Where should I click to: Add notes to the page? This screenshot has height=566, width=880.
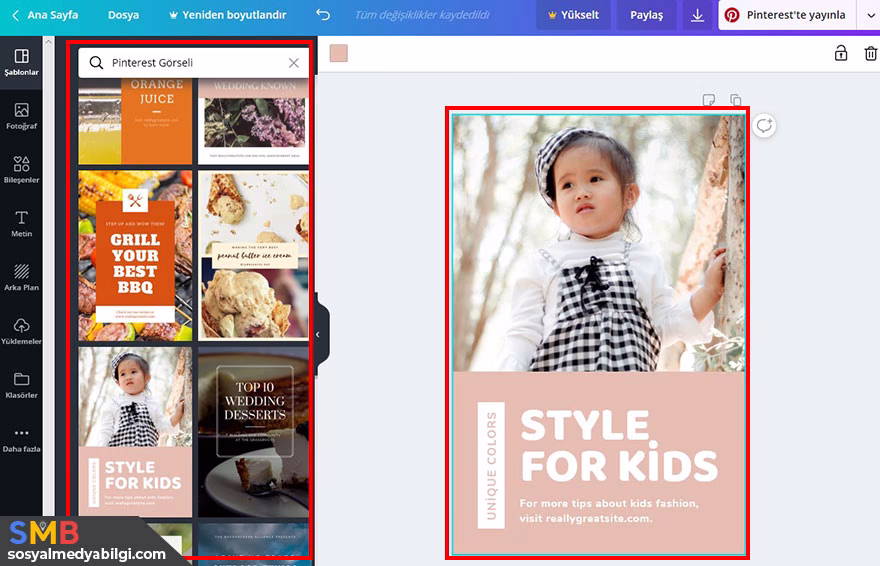(x=709, y=100)
